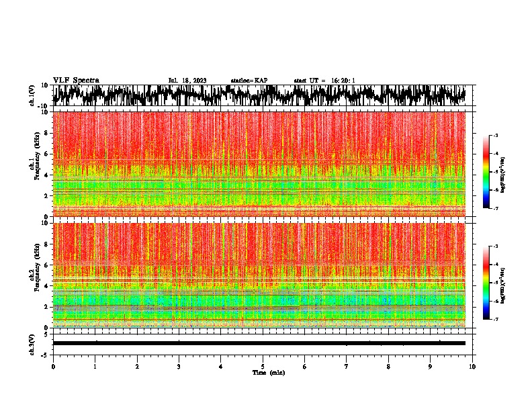Click the 2 kHz tick on ch.1 spectrogram
This screenshot has width=532, height=411.
click(46, 195)
